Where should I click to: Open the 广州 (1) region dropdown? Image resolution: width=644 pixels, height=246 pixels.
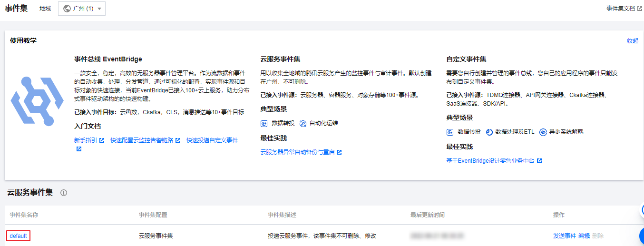pos(82,9)
